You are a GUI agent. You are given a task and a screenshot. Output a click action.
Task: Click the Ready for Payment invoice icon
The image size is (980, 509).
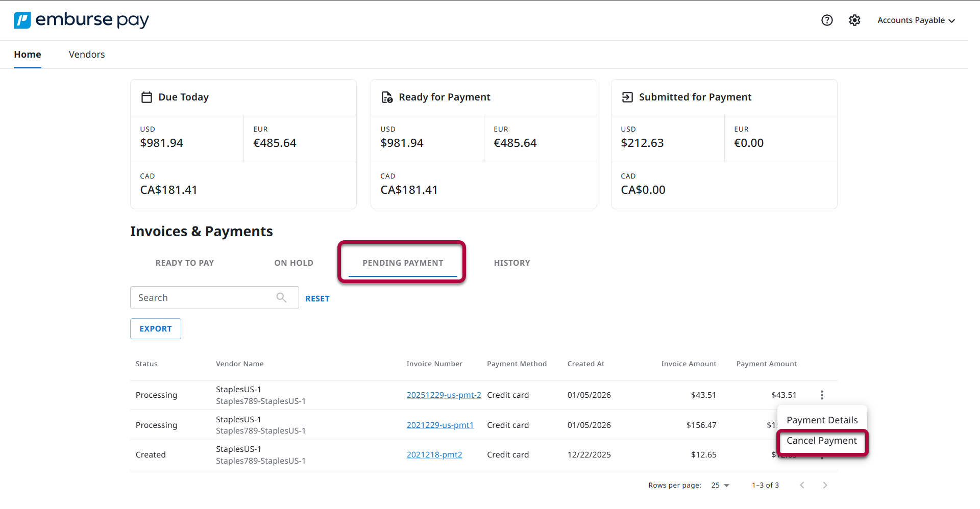coord(386,97)
